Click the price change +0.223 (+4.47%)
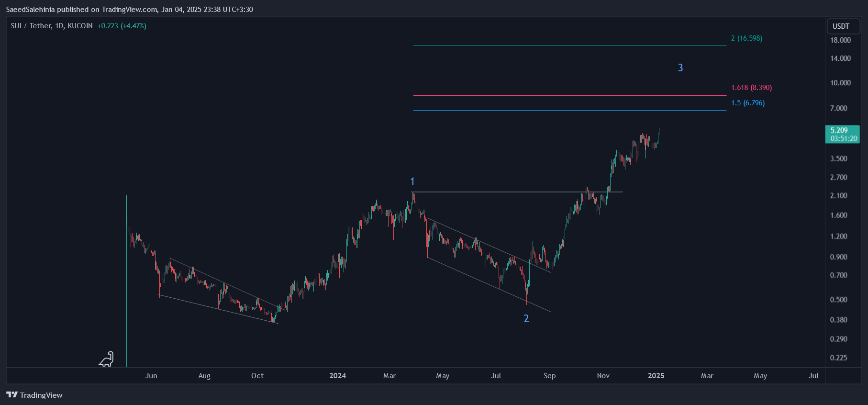The image size is (868, 405). [122, 26]
